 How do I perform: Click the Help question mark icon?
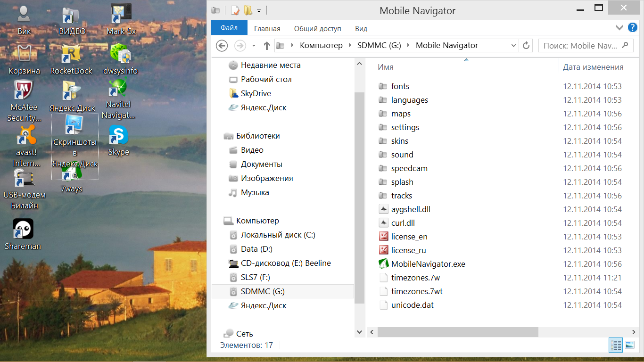(x=633, y=28)
